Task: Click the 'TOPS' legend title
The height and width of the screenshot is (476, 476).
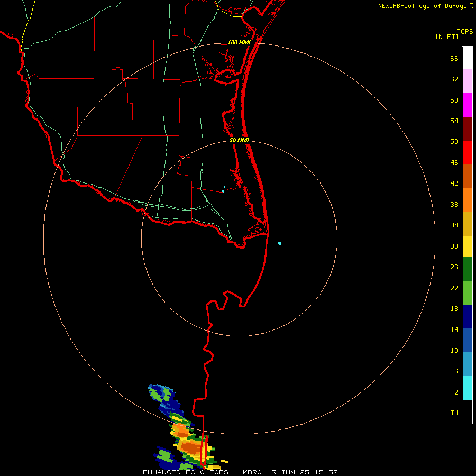Action: pyautogui.click(x=465, y=32)
